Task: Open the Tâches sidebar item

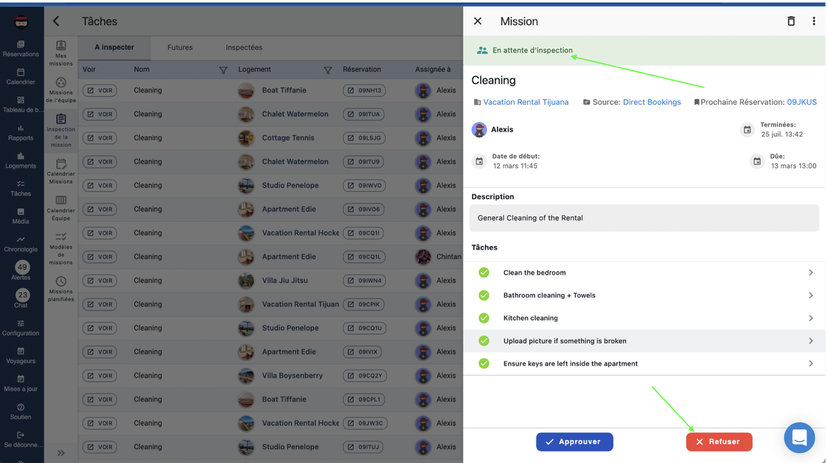Action: (21, 188)
